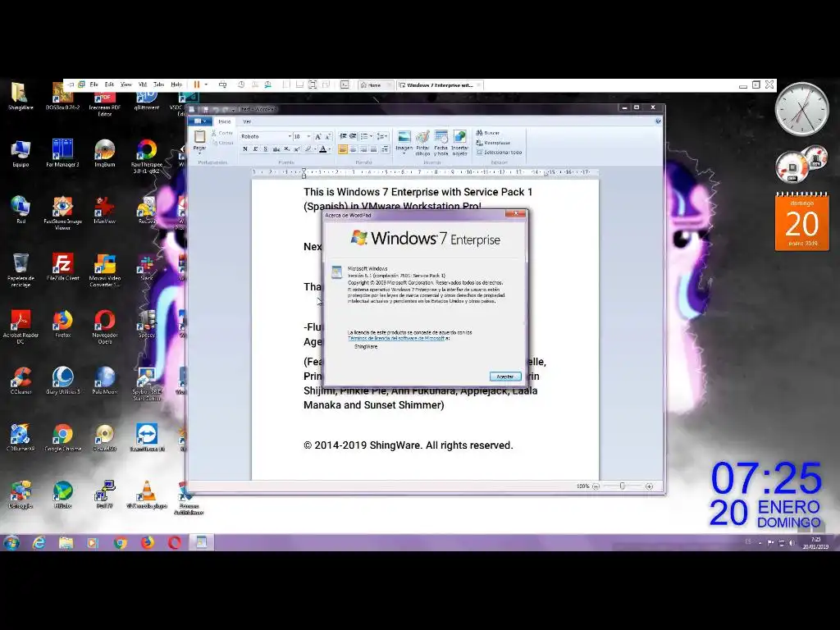This screenshot has height=630, width=840.
Task: Set paragraph alignment to center
Action: click(x=353, y=149)
